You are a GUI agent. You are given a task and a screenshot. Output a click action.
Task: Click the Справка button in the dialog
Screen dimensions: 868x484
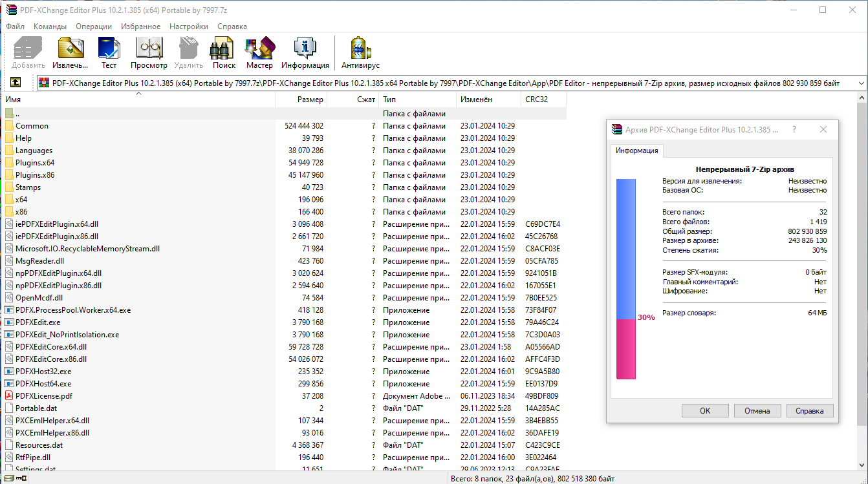[809, 410]
